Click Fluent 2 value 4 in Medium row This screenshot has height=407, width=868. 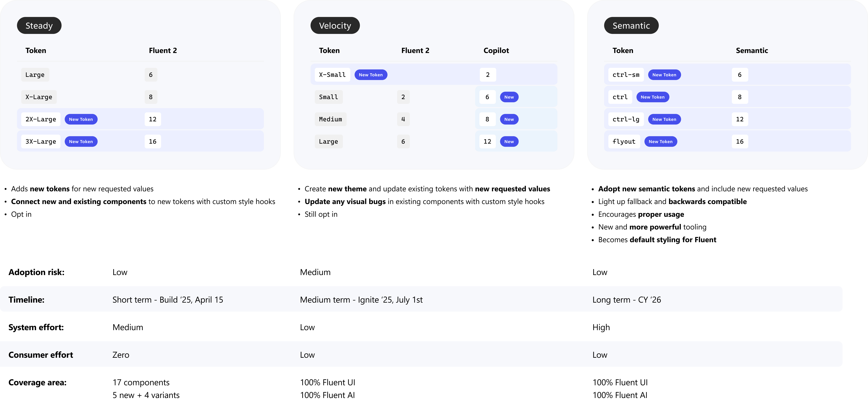click(403, 119)
